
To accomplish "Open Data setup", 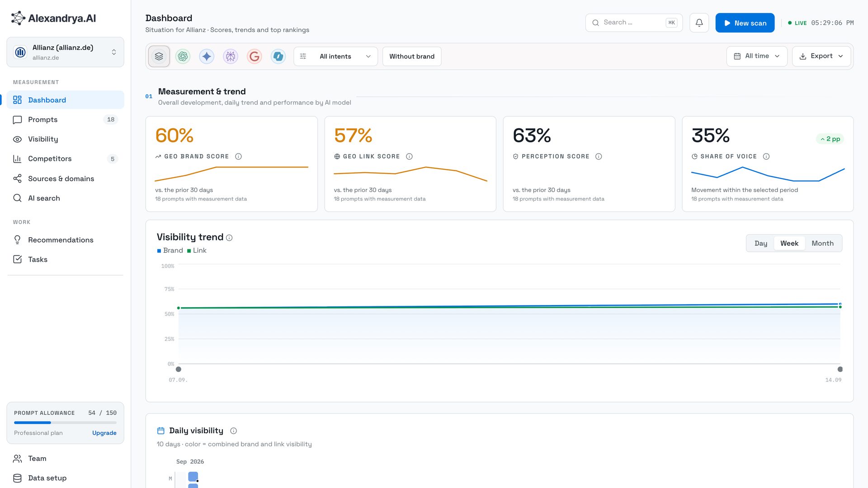I will [x=65, y=478].
